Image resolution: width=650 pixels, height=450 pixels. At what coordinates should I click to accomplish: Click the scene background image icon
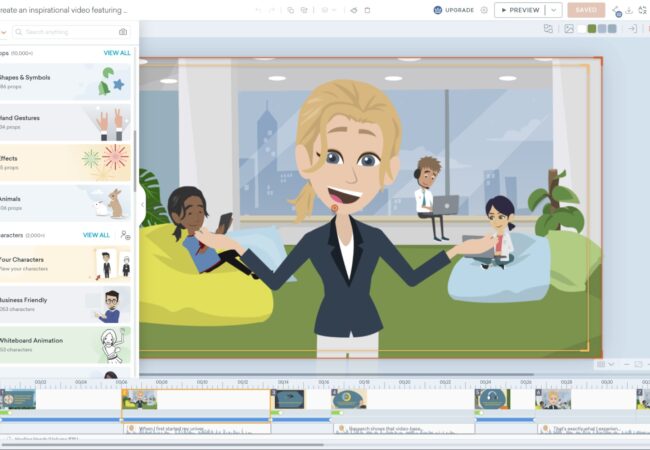(569, 29)
